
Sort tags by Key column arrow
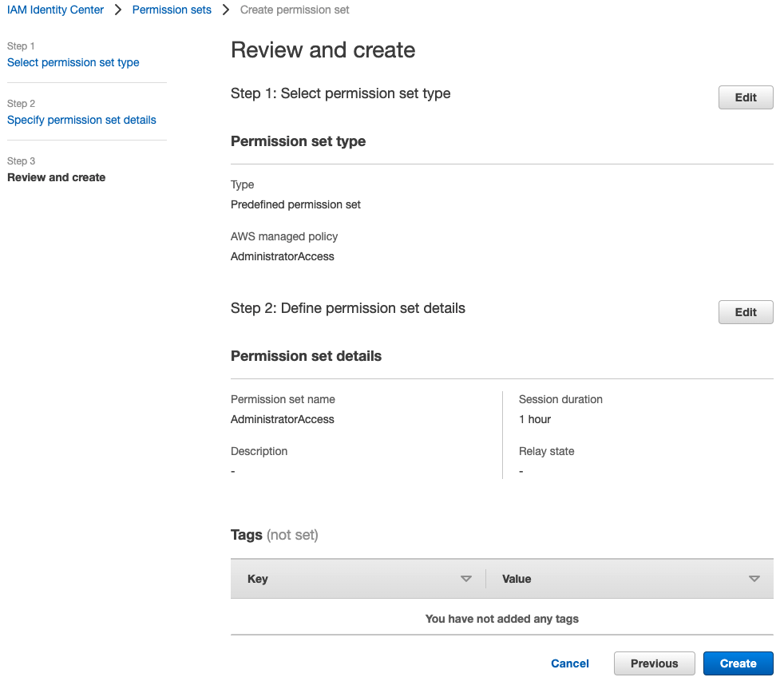[466, 579]
